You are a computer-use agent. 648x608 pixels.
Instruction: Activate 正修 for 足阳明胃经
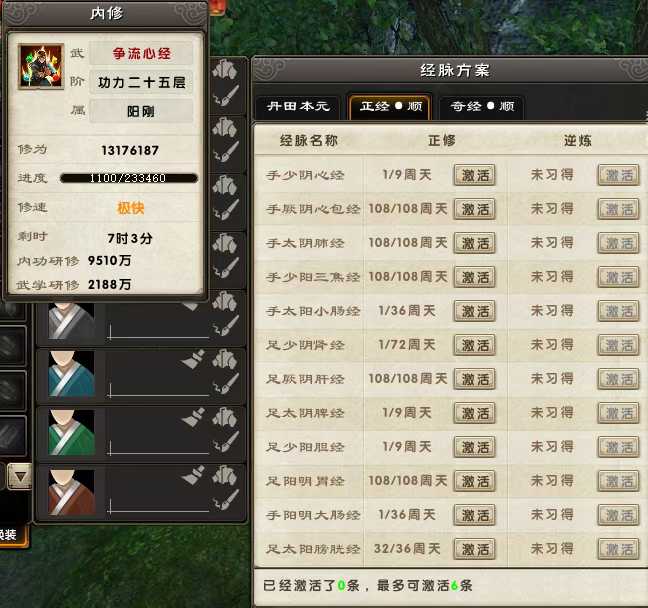coord(474,482)
